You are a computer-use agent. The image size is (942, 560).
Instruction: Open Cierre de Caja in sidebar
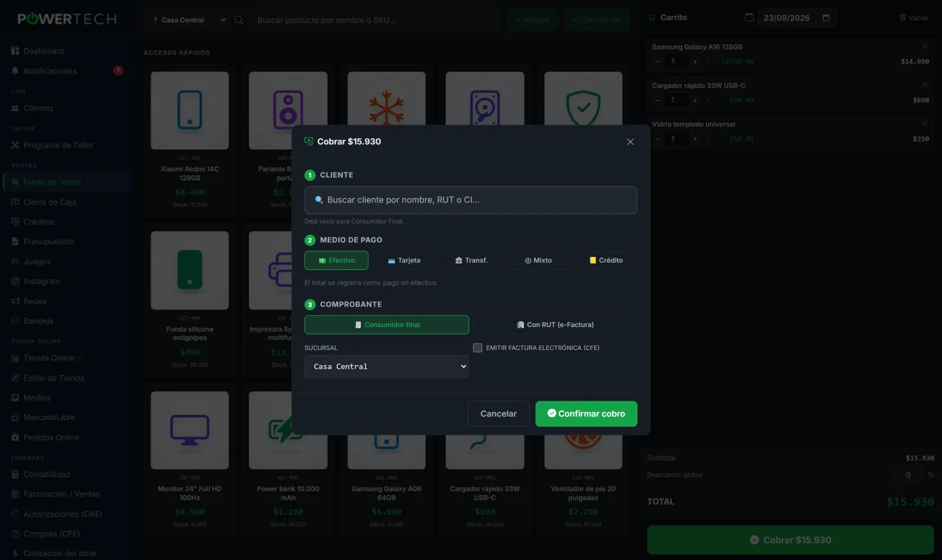pos(66,202)
